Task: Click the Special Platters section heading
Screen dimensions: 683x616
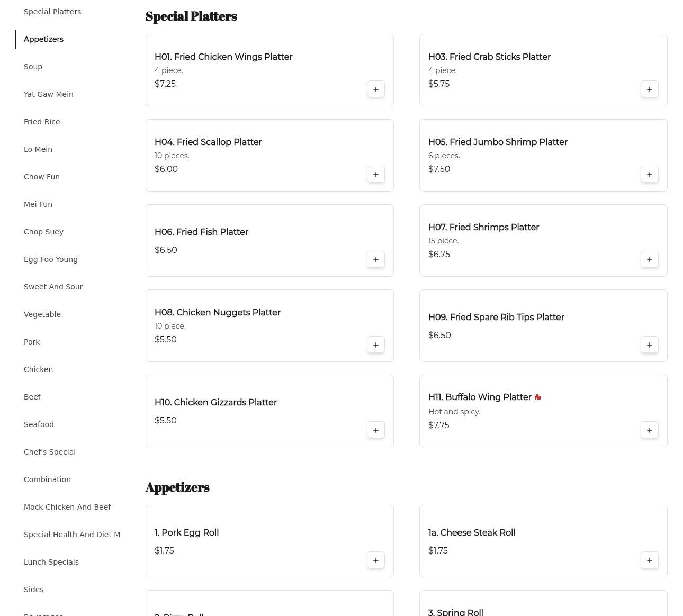Action: click(x=191, y=16)
